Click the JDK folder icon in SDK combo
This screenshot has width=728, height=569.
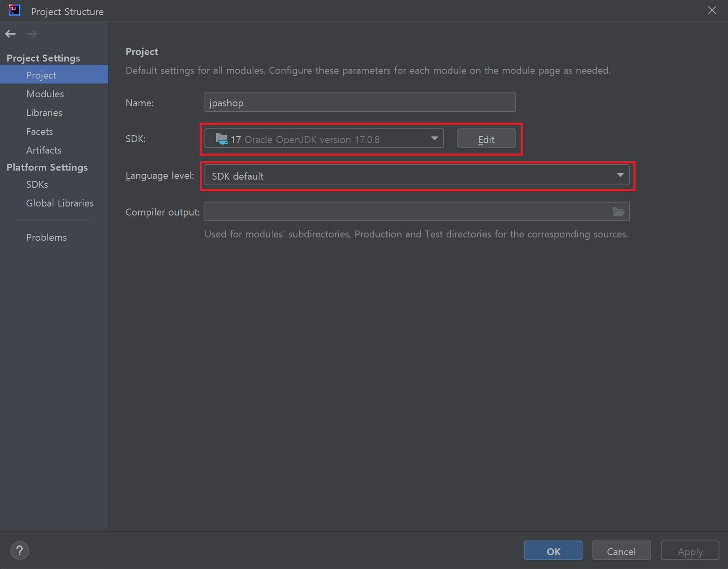221,139
